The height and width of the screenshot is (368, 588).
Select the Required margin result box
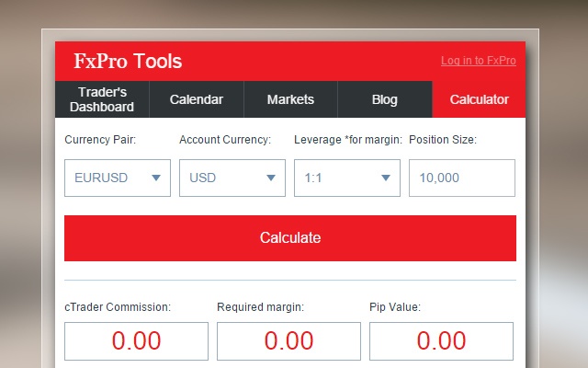click(288, 341)
